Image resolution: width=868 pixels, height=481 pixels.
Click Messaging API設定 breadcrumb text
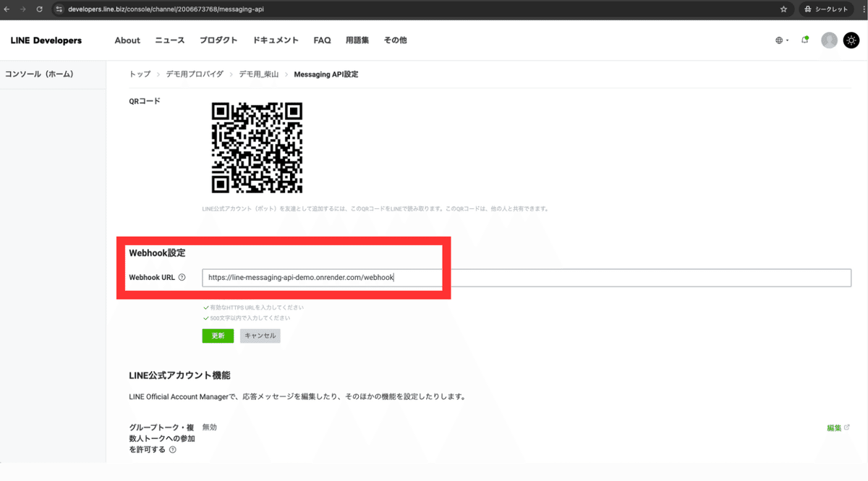(325, 75)
